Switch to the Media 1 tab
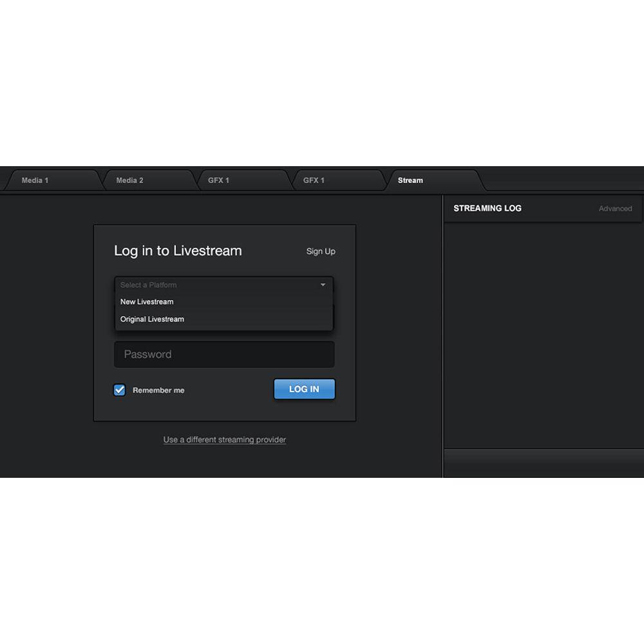 click(x=35, y=180)
